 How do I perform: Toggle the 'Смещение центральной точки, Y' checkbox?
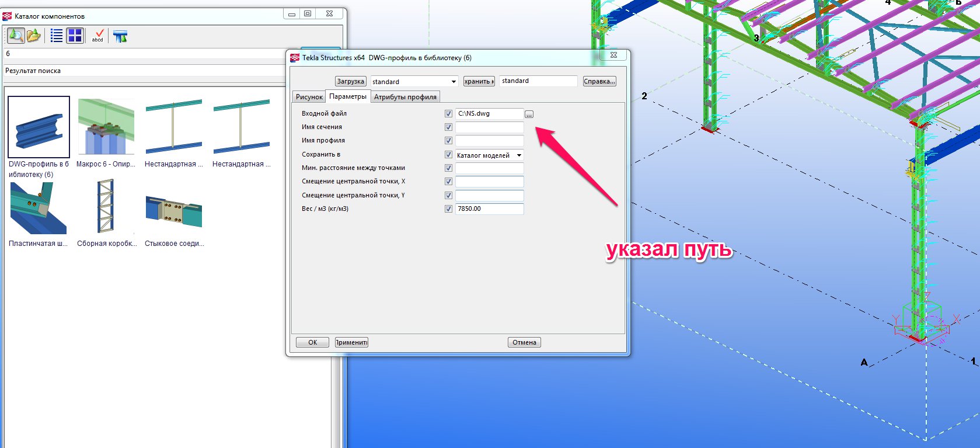pos(448,195)
